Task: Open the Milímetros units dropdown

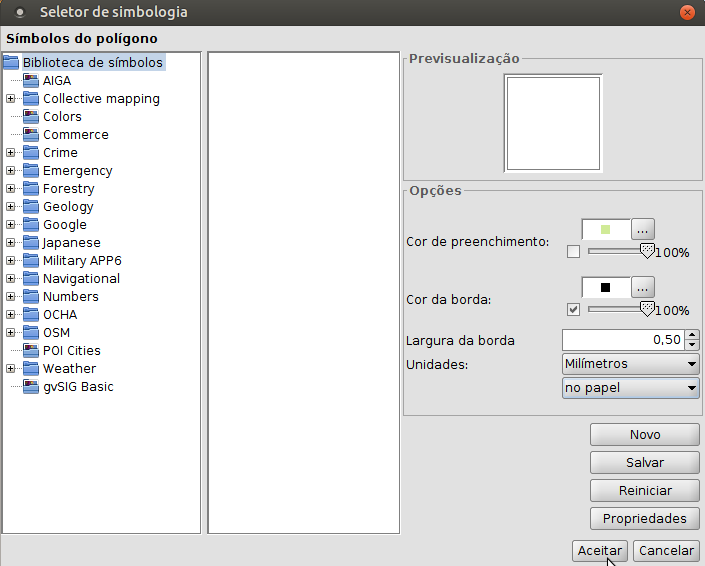Action: tap(630, 363)
